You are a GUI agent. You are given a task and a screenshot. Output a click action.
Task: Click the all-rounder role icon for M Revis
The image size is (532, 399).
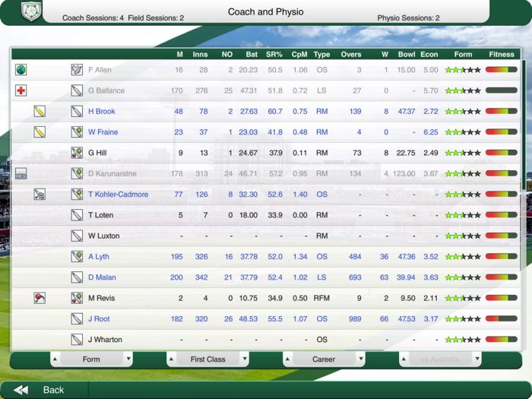click(77, 298)
